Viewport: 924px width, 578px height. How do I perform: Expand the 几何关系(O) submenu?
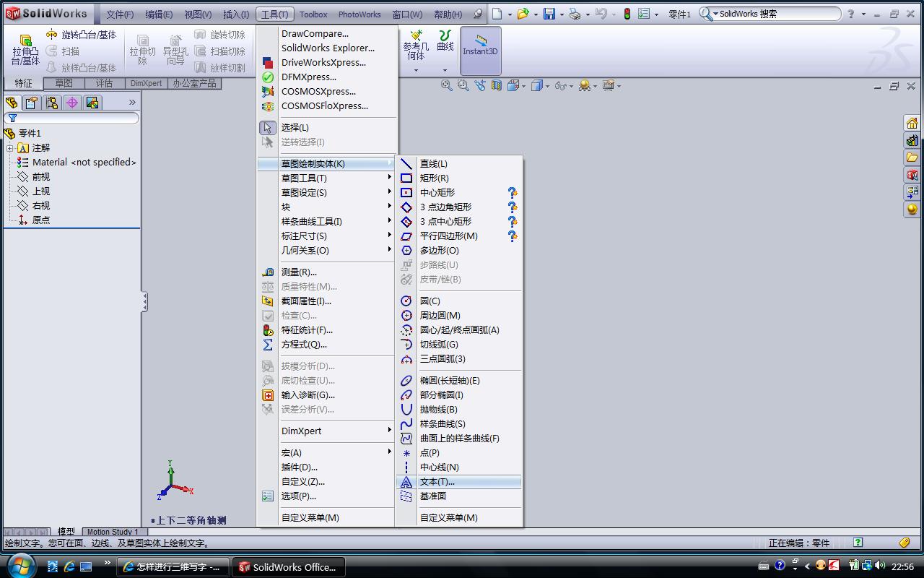326,251
